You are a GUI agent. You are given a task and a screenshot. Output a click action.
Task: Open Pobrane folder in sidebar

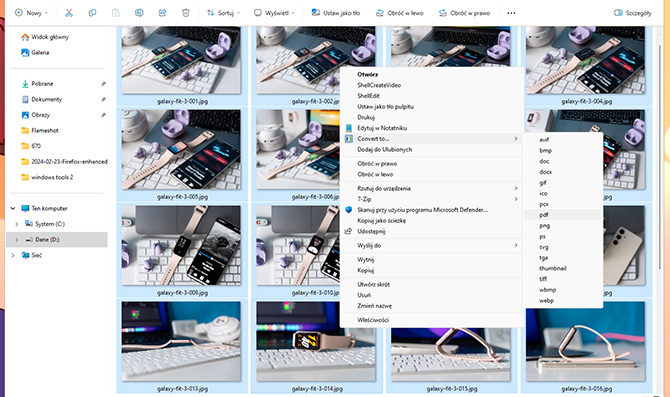[x=38, y=84]
